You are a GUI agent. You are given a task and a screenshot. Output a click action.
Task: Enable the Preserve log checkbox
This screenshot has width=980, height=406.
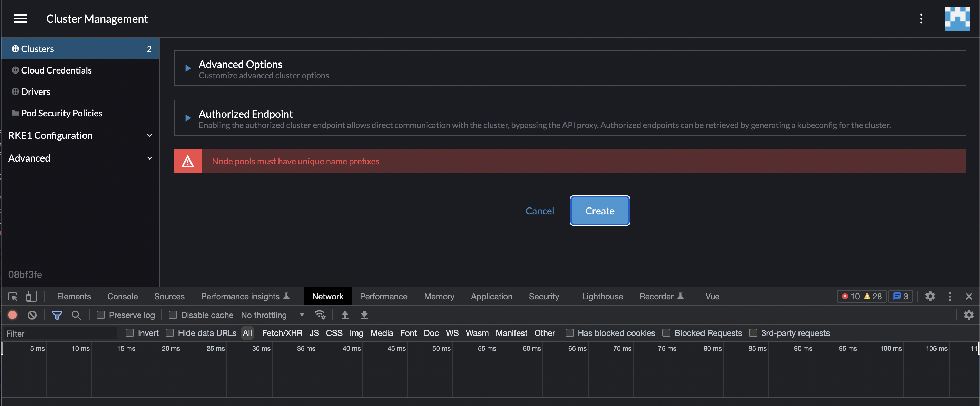[x=100, y=315]
